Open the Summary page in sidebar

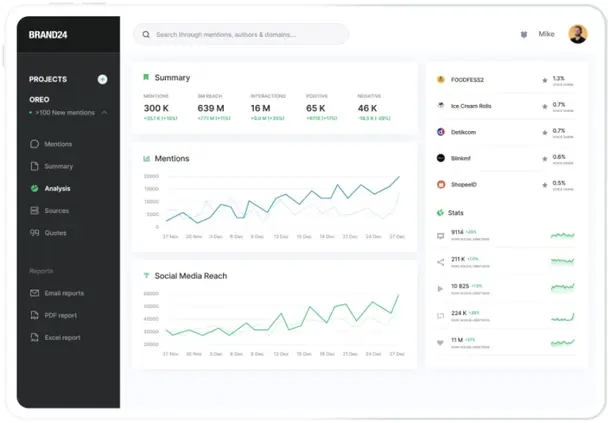click(58, 166)
